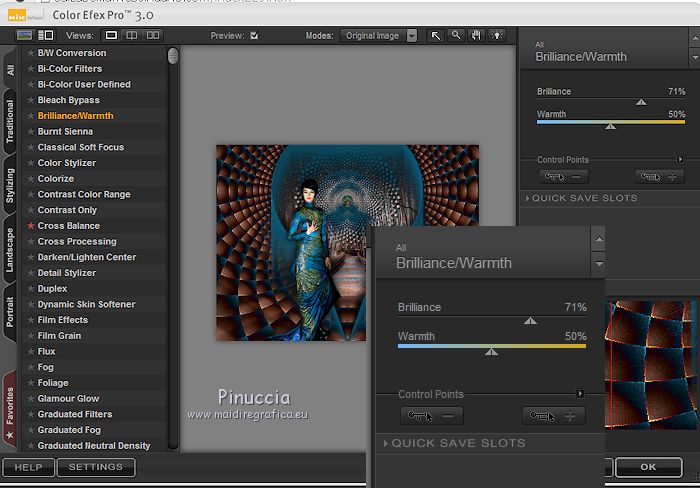700x488 pixels.
Task: Toggle the Preview checkbox
Action: [x=254, y=36]
